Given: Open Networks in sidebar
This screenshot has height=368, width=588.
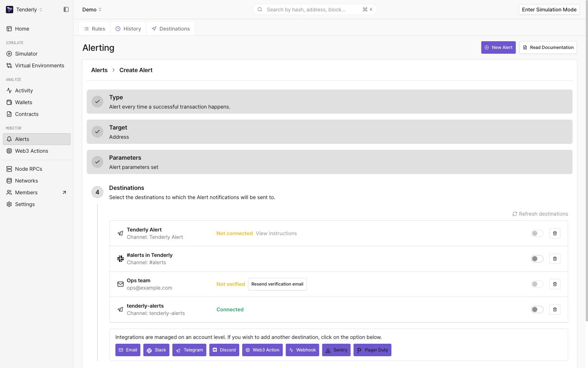Looking at the screenshot, I should coord(37,181).
